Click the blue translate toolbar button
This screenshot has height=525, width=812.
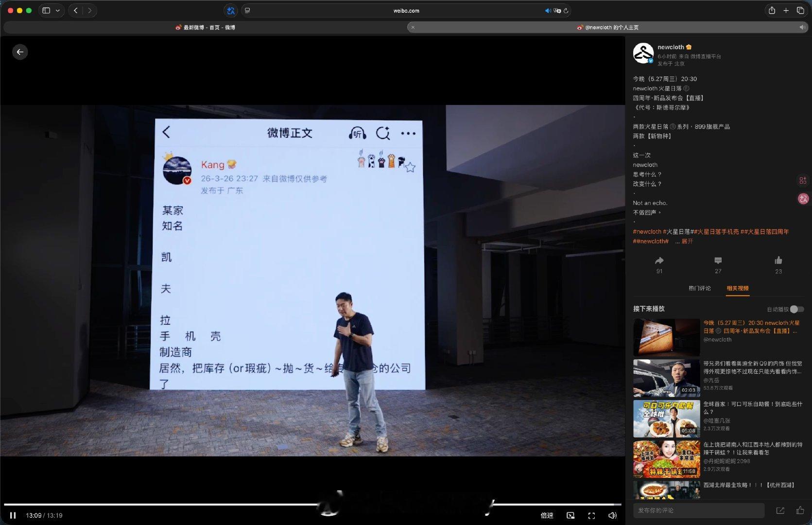tap(231, 11)
